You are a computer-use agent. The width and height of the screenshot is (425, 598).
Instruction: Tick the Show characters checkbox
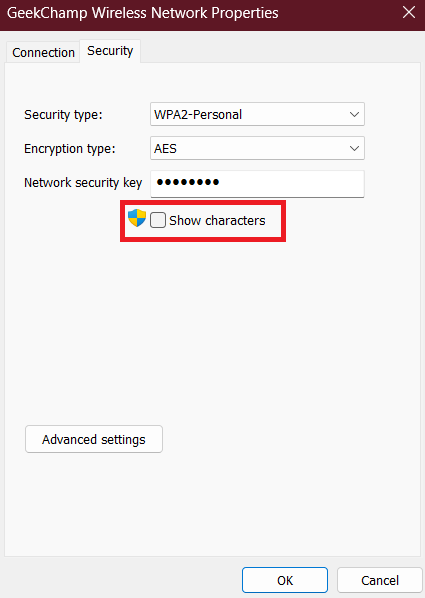point(158,220)
